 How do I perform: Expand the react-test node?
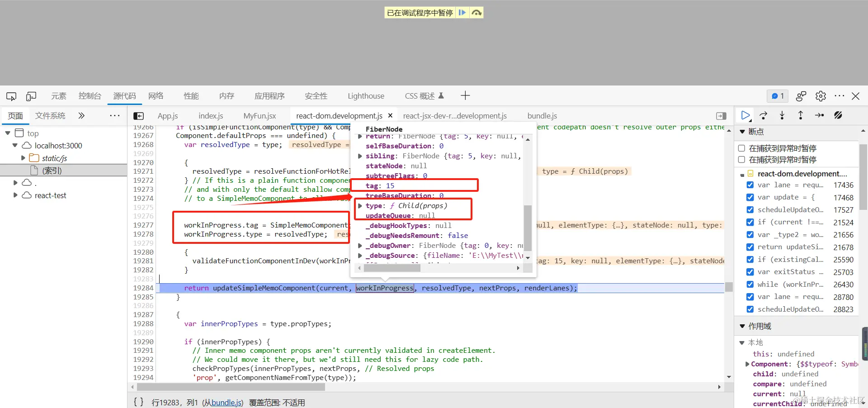tap(15, 195)
